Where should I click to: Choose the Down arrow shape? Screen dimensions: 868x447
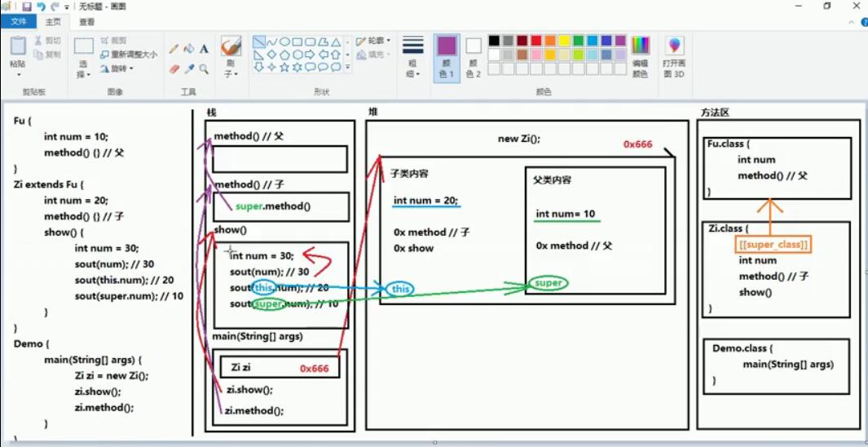[258, 67]
